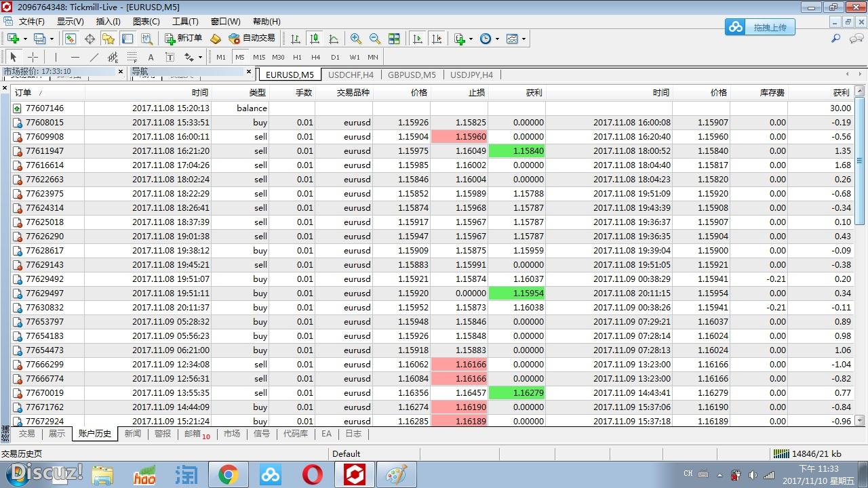868x488 pixels.
Task: Toggle the Auto Trading (自动交易) button
Action: (252, 39)
